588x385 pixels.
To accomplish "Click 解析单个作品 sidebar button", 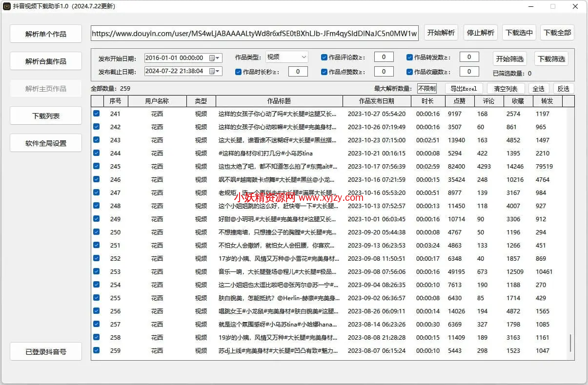I will pyautogui.click(x=46, y=34).
